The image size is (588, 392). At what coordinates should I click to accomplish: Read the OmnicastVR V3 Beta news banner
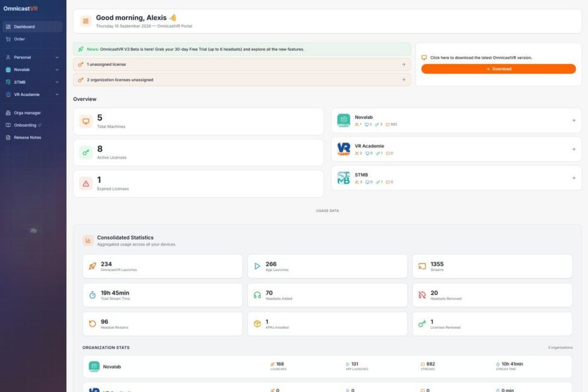tap(242, 49)
